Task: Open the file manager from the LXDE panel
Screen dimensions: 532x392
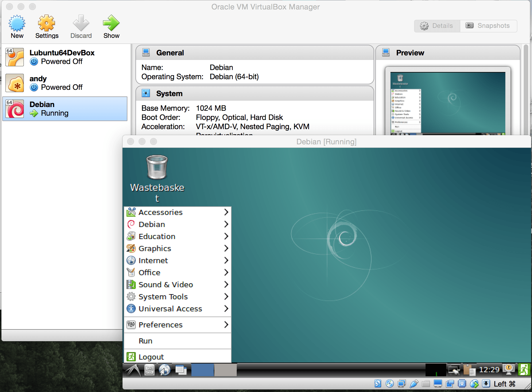Action: 149,370
